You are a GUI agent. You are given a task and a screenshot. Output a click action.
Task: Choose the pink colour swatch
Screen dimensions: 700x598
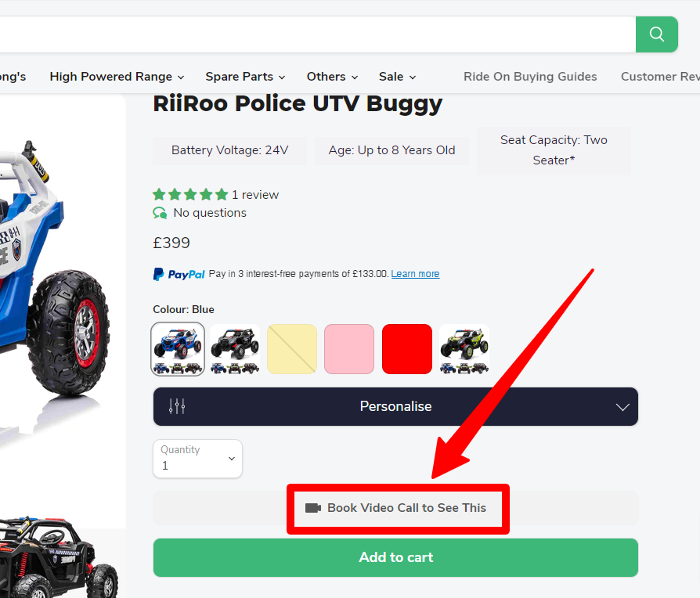pos(349,349)
